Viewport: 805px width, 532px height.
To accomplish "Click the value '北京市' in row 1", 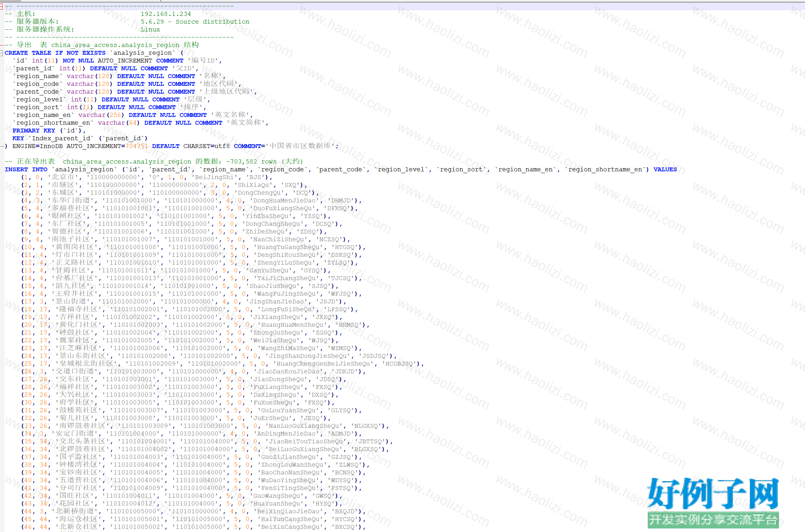I will pos(63,177).
